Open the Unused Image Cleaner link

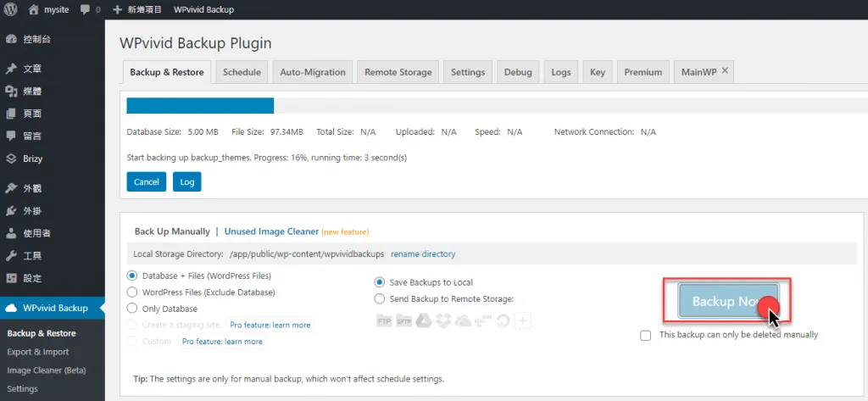pyautogui.click(x=271, y=231)
